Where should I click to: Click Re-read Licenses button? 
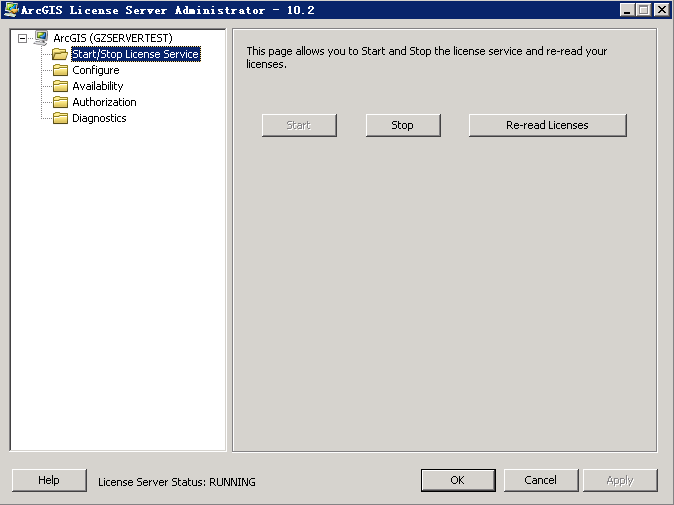click(548, 125)
